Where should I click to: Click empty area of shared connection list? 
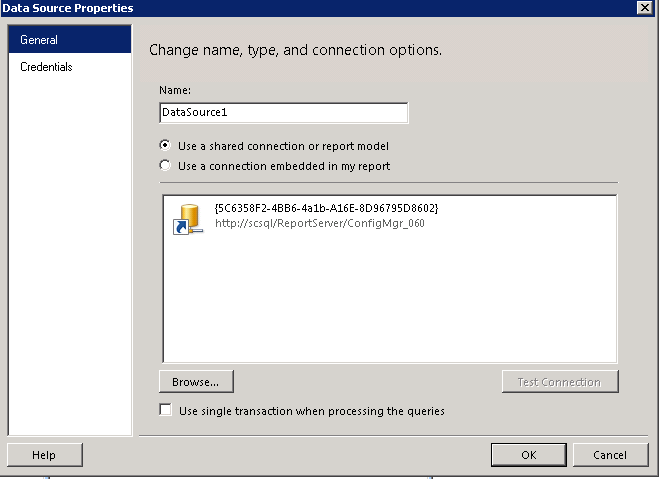[x=390, y=303]
